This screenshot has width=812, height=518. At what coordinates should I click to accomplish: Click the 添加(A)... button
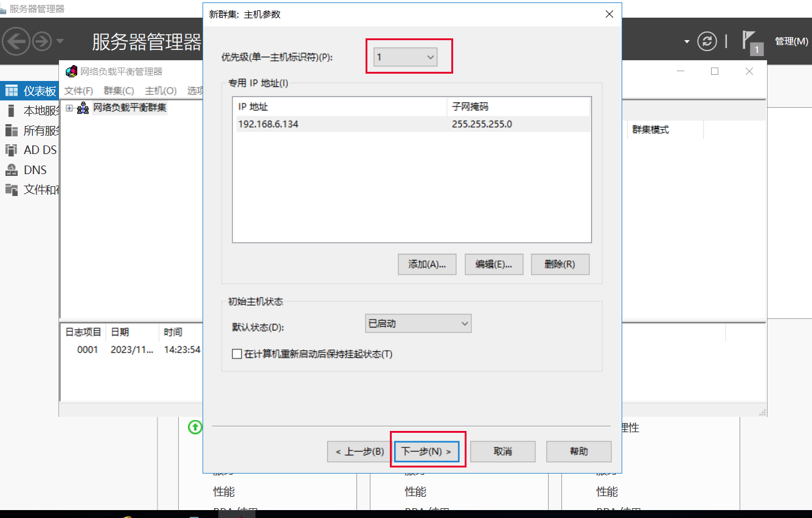click(427, 264)
